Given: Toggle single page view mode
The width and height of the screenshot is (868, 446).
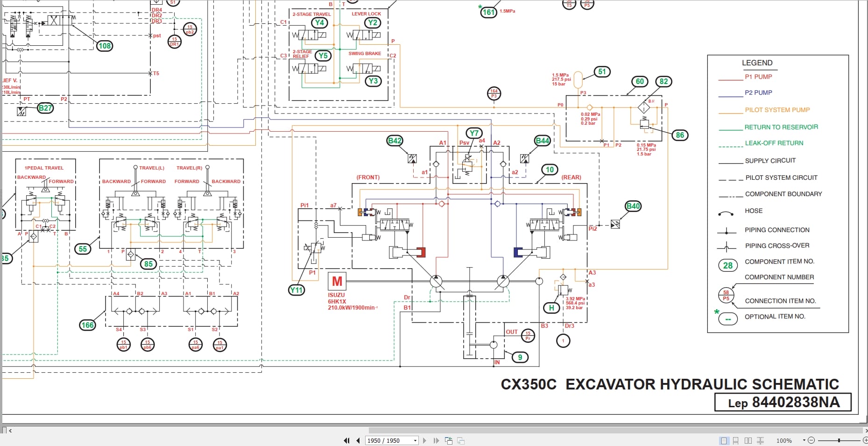Looking at the screenshot, I should tap(724, 440).
